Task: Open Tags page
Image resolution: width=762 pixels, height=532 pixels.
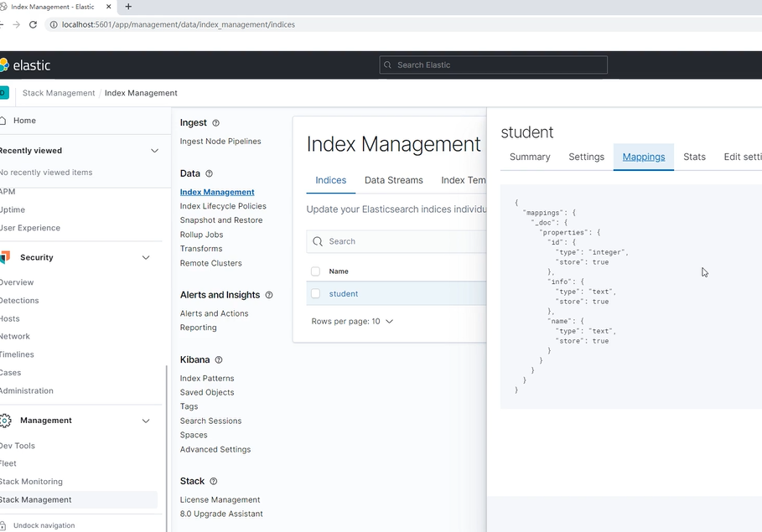Action: (x=189, y=406)
